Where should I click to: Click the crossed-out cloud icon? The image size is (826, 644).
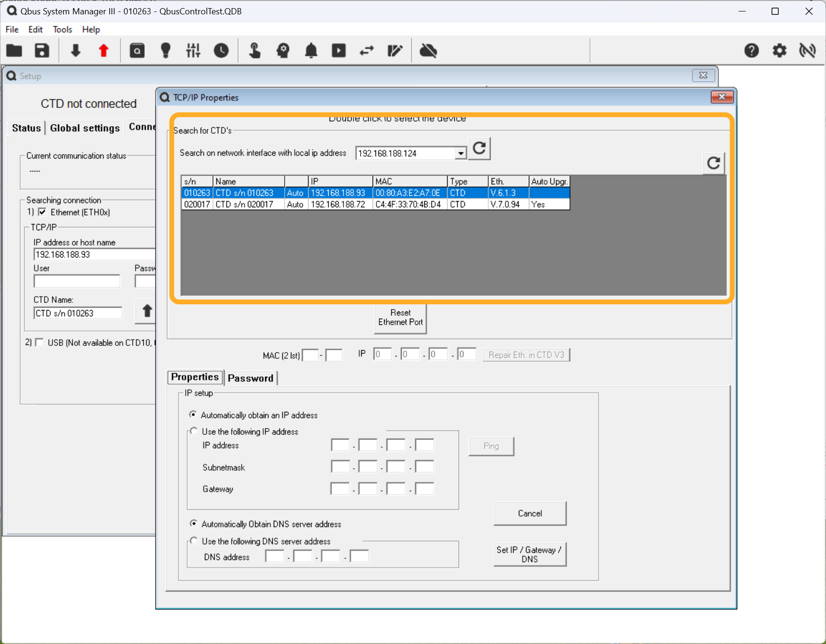tap(428, 50)
